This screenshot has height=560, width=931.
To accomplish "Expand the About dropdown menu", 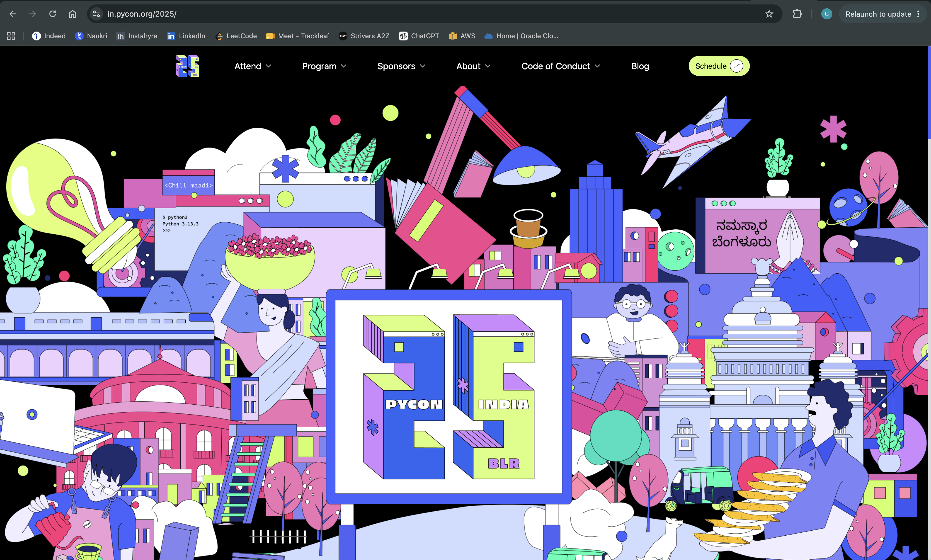I will coord(474,66).
